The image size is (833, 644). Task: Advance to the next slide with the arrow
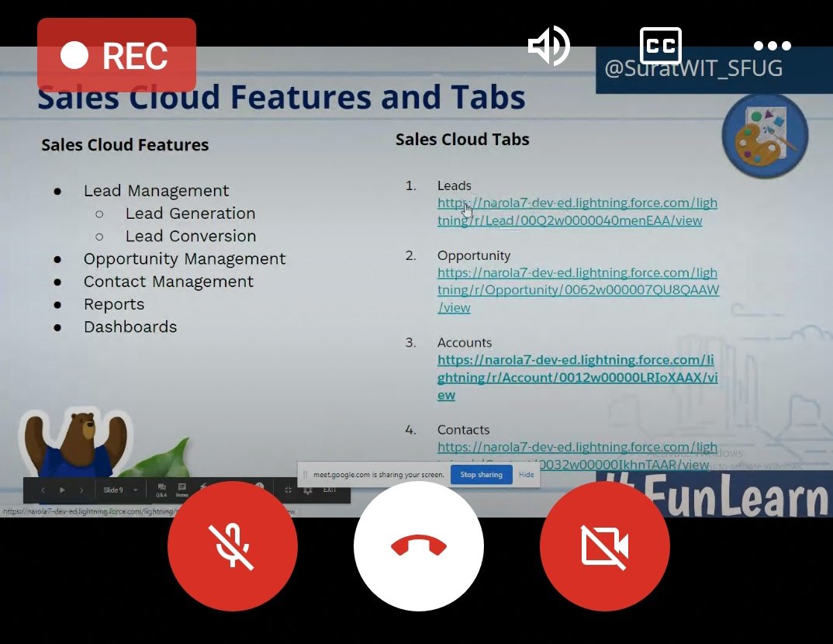pos(81,490)
